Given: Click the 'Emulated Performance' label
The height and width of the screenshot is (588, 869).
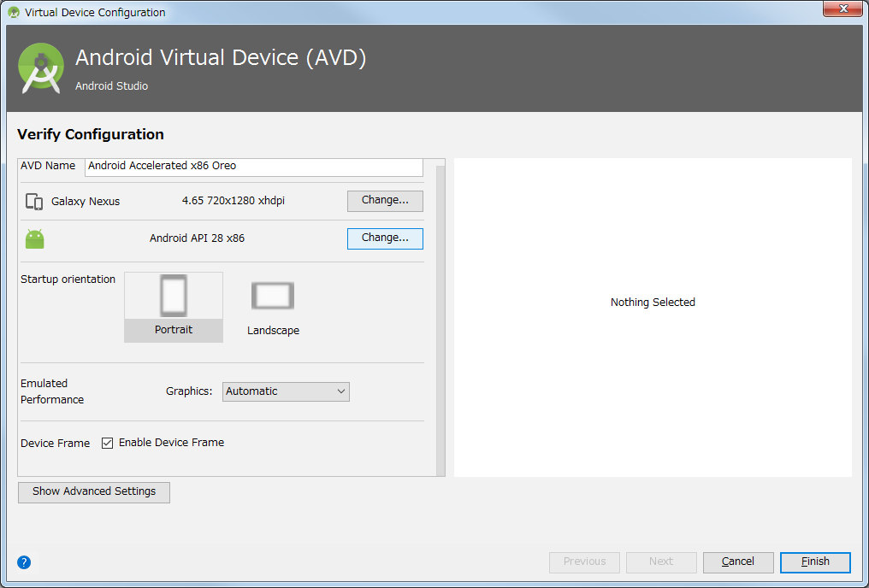Looking at the screenshot, I should pos(52,391).
